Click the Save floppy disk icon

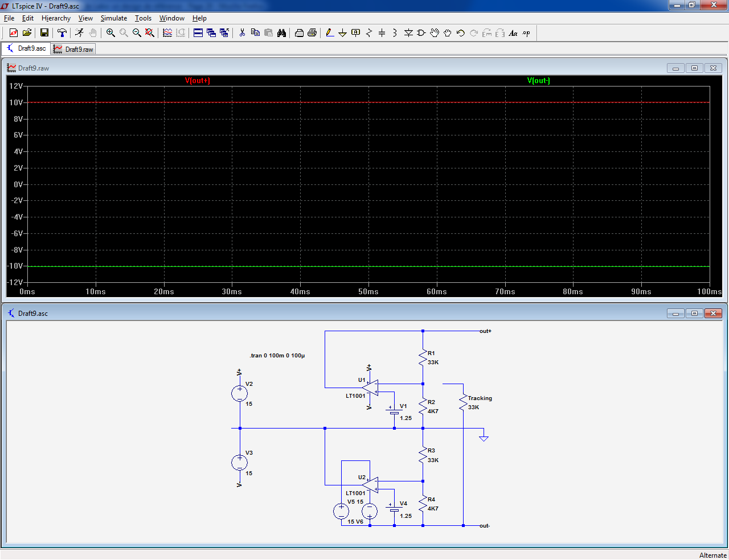[44, 33]
